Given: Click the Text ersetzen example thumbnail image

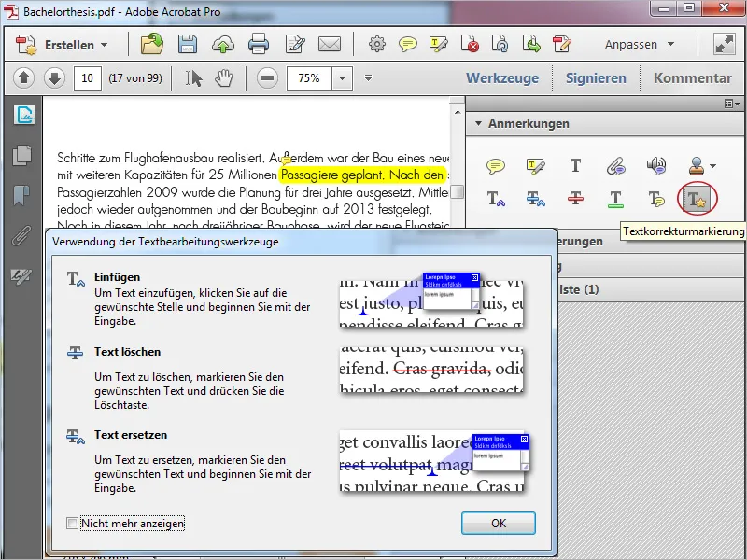Looking at the screenshot, I should [433, 461].
